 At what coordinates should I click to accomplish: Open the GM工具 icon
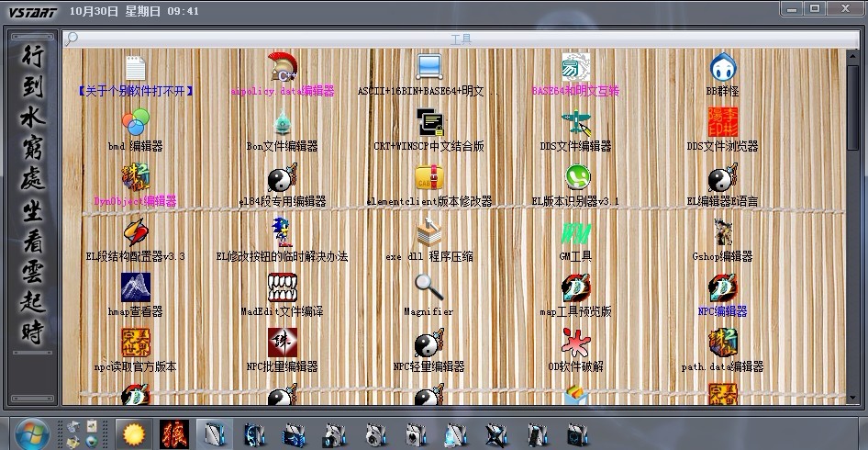[576, 233]
